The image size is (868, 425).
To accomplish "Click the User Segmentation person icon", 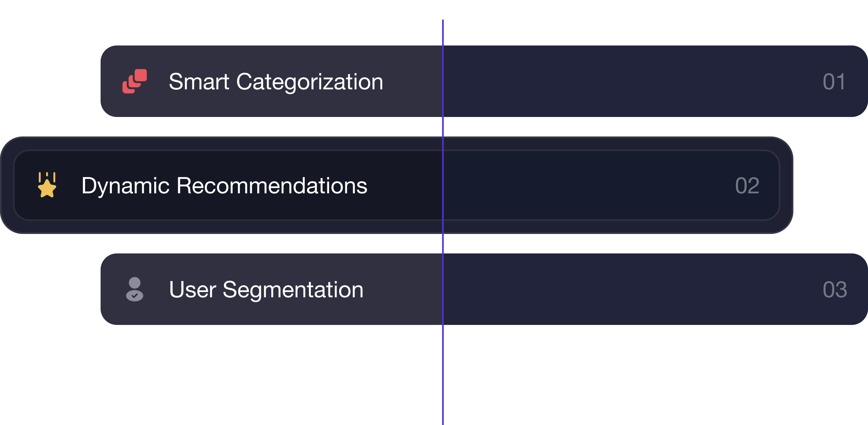I will point(134,289).
